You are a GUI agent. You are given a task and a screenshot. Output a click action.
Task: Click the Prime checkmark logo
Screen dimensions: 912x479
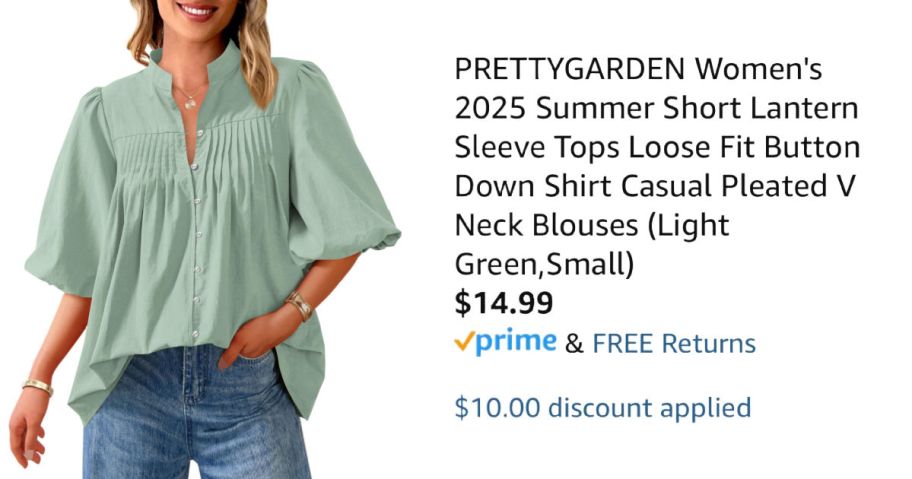(x=505, y=342)
